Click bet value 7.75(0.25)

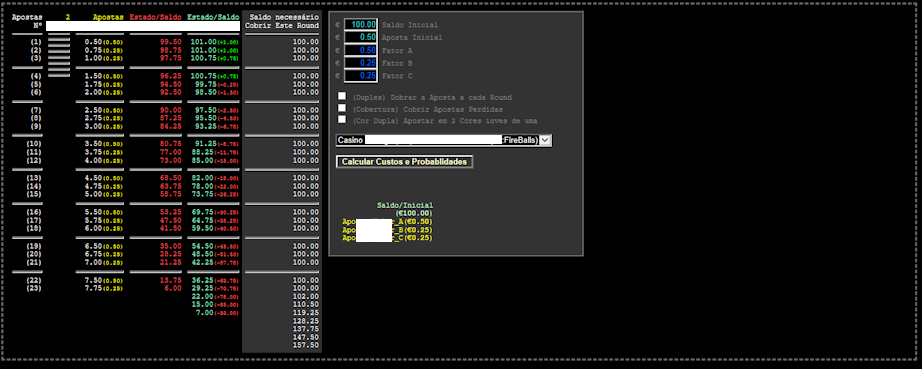pos(104,289)
